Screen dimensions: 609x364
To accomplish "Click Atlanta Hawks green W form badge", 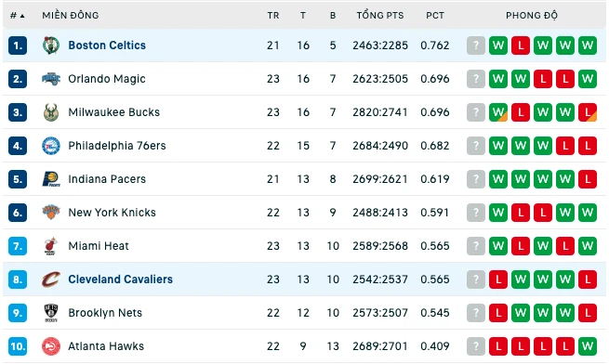I will 588,346.
